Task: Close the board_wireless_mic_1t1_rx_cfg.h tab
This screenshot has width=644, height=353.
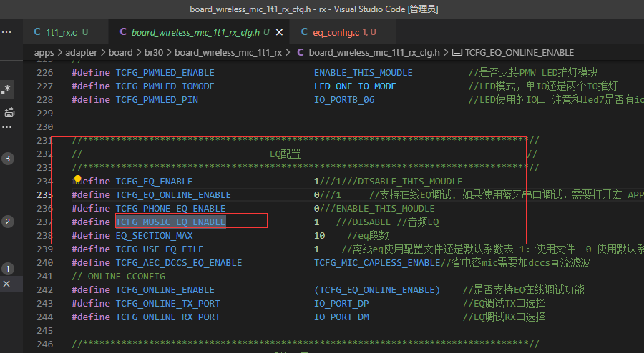Action: (x=279, y=32)
